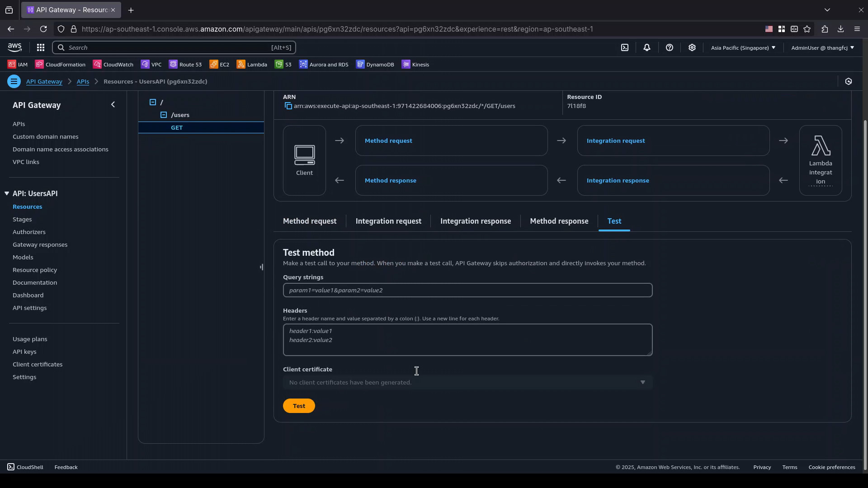Open API keys in the sidebar
Viewport: 868px width, 488px height.
tap(24, 352)
